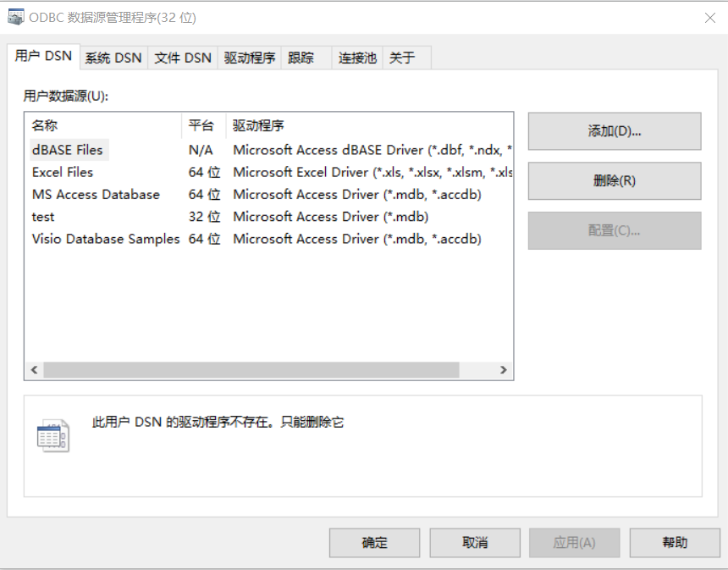
Task: Open the 驱动程序 tab
Action: click(x=250, y=58)
